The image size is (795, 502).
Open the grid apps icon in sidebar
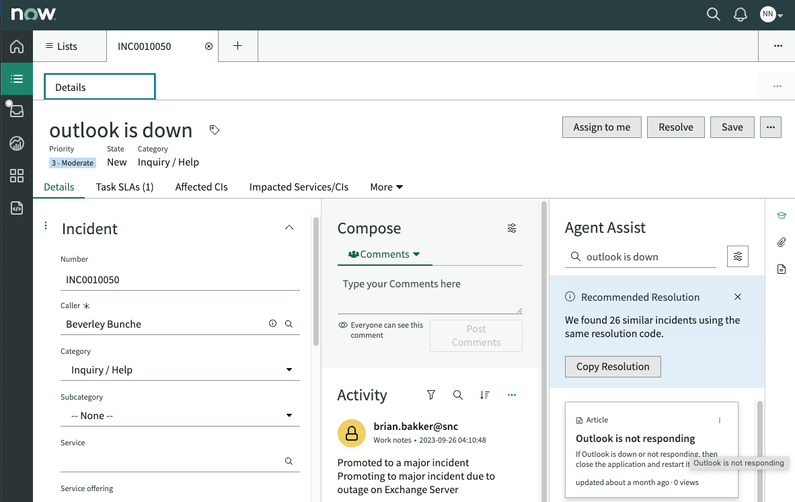17,176
